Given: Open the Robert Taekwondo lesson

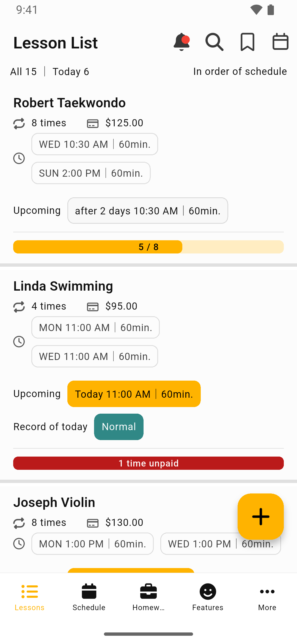Looking at the screenshot, I should coord(70,103).
